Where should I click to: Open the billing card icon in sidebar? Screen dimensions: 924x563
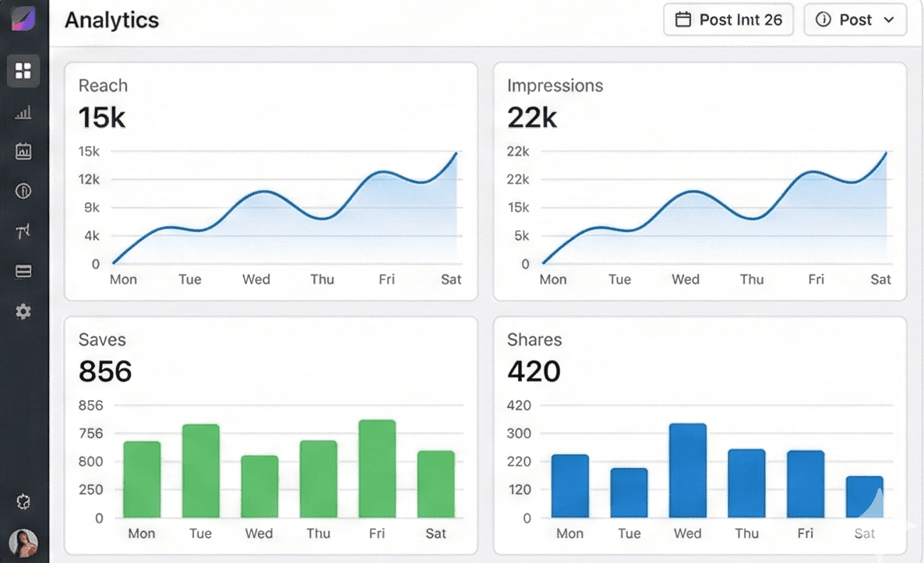click(x=23, y=270)
